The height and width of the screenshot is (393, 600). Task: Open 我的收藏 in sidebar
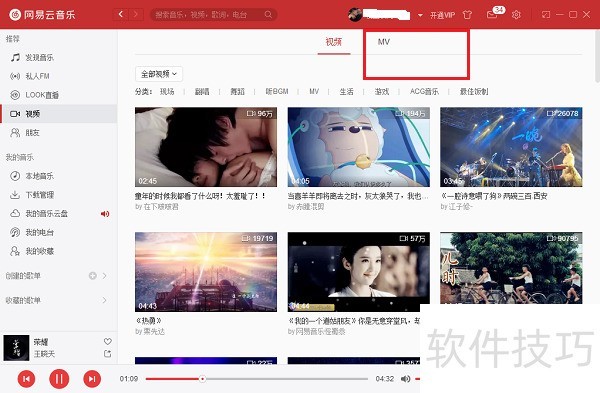[x=58, y=251]
